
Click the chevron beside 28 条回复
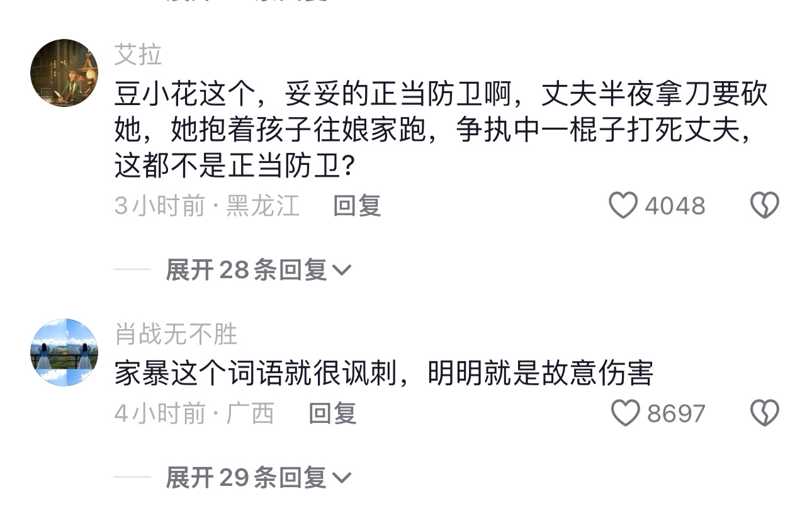[x=341, y=271]
